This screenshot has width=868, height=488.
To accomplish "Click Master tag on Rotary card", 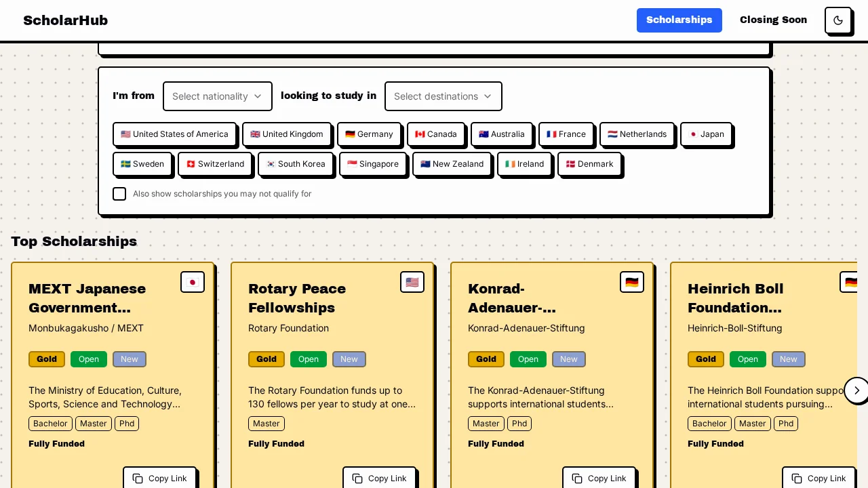I will [267, 424].
